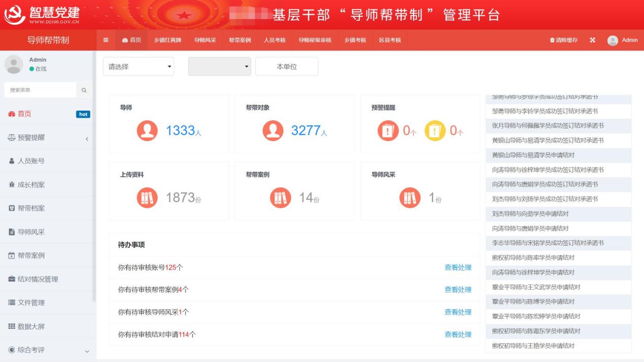Click the 上传资料 files icon
The height and width of the screenshot is (362, 644).
(x=147, y=198)
